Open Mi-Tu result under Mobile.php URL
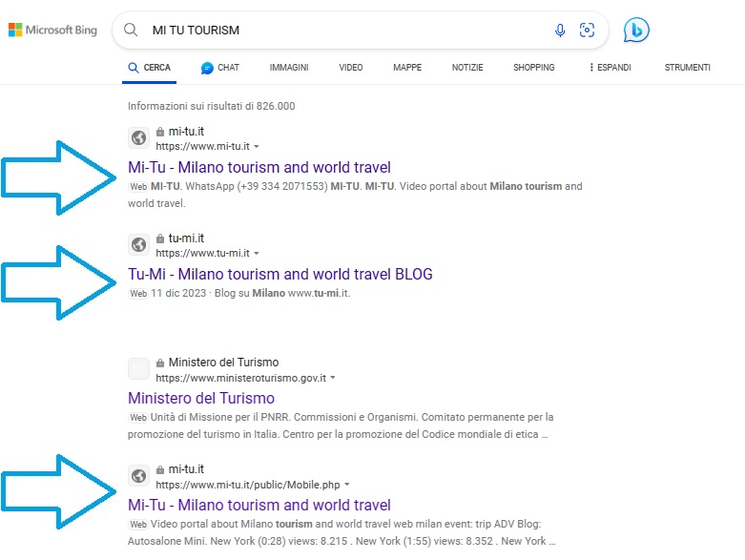The height and width of the screenshot is (560, 745). [259, 505]
